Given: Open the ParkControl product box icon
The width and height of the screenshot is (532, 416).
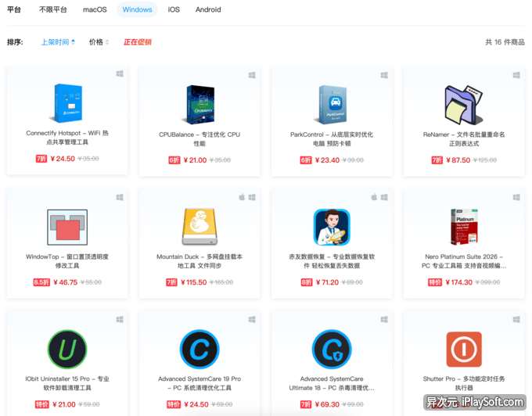Looking at the screenshot, I should [x=332, y=103].
